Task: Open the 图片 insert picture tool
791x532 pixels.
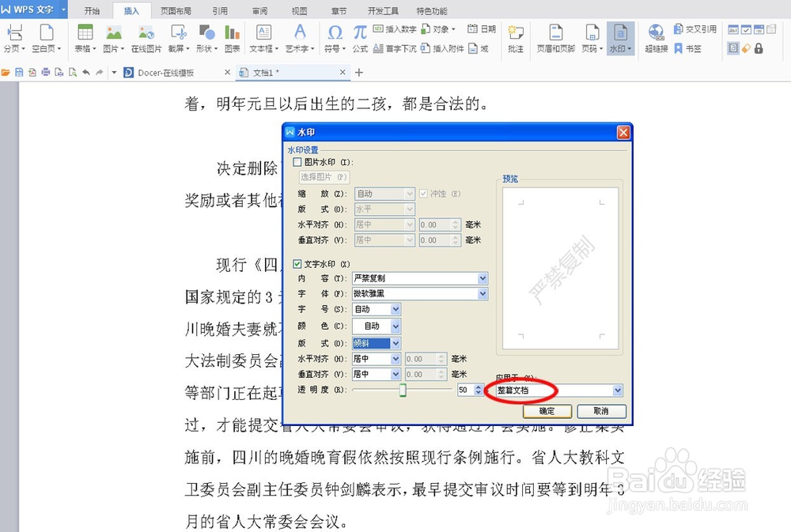Action: tap(115, 37)
